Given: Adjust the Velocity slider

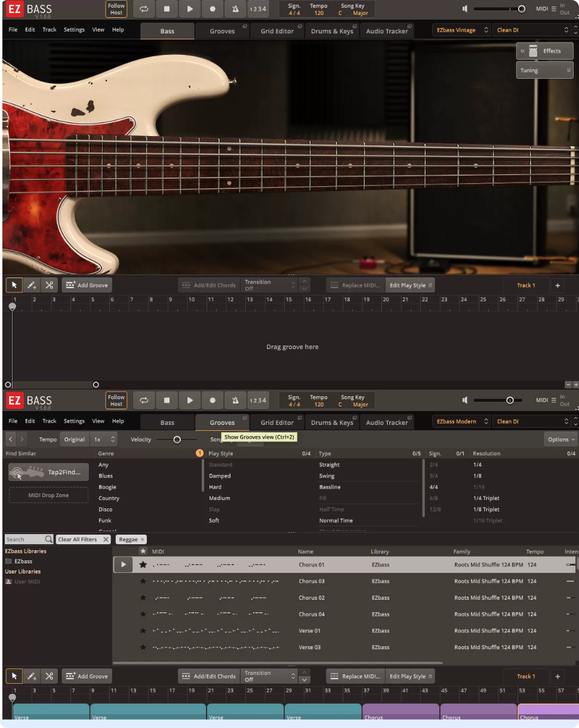Looking at the screenshot, I should pos(177,439).
